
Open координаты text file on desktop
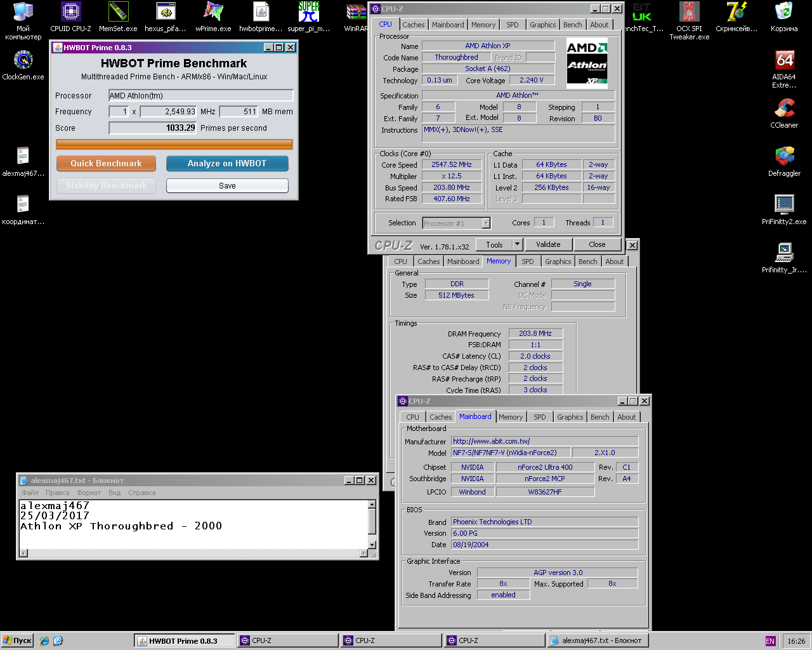[23, 210]
